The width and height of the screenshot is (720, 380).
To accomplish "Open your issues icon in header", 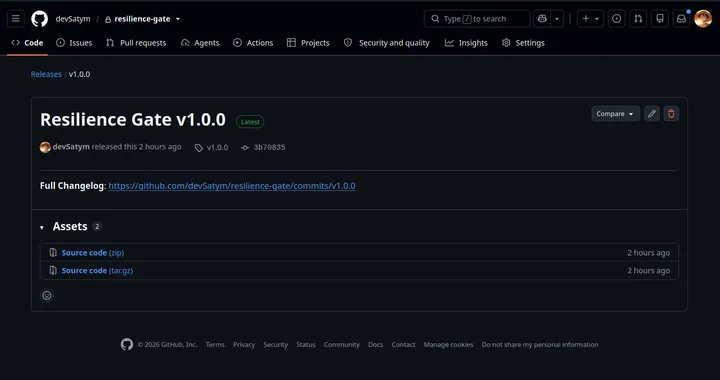I will (617, 19).
